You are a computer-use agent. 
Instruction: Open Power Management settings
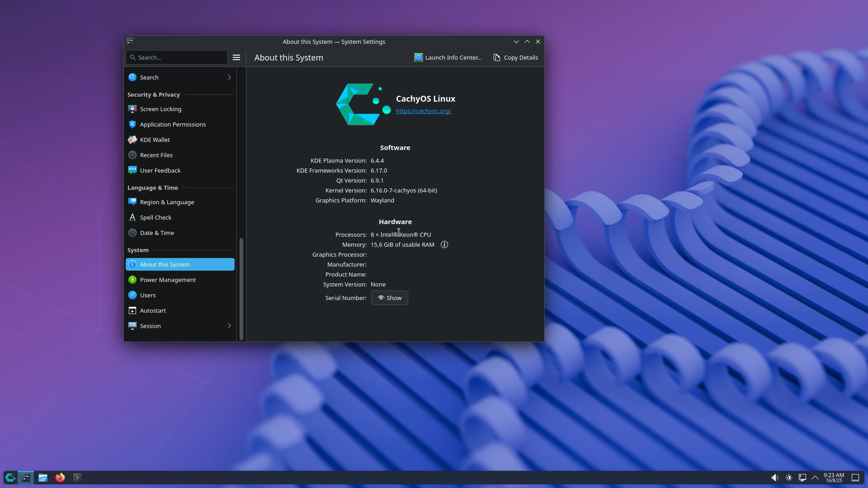coord(180,280)
